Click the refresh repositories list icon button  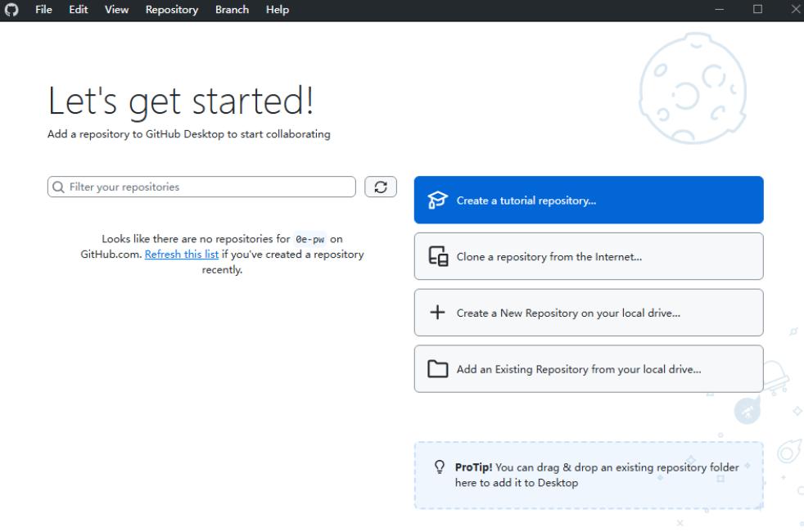click(x=381, y=187)
